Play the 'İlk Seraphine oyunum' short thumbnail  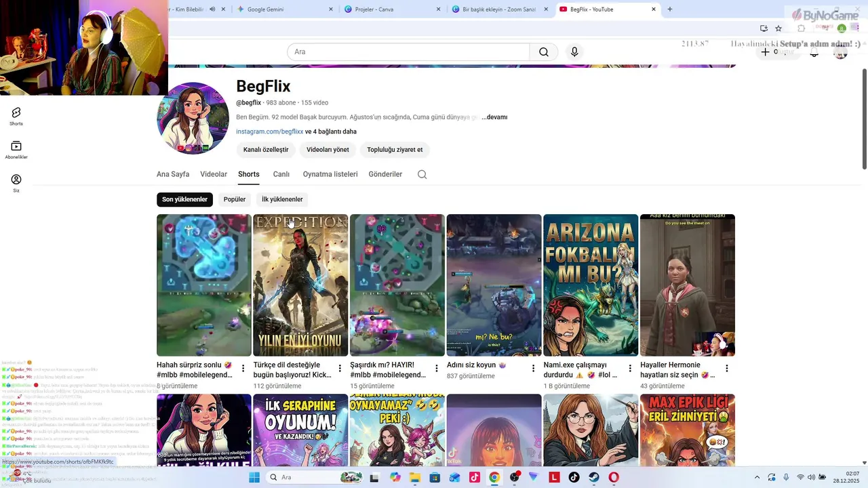tap(300, 430)
